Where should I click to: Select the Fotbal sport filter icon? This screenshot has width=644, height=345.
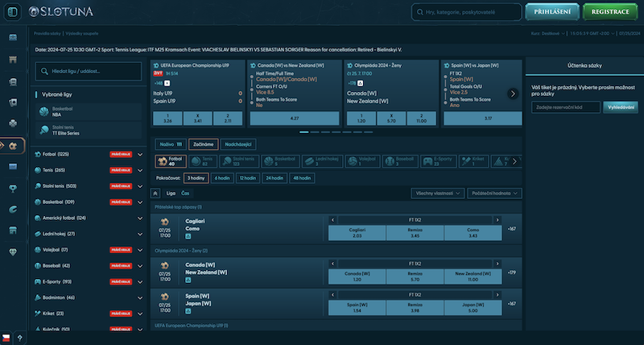coord(169,161)
